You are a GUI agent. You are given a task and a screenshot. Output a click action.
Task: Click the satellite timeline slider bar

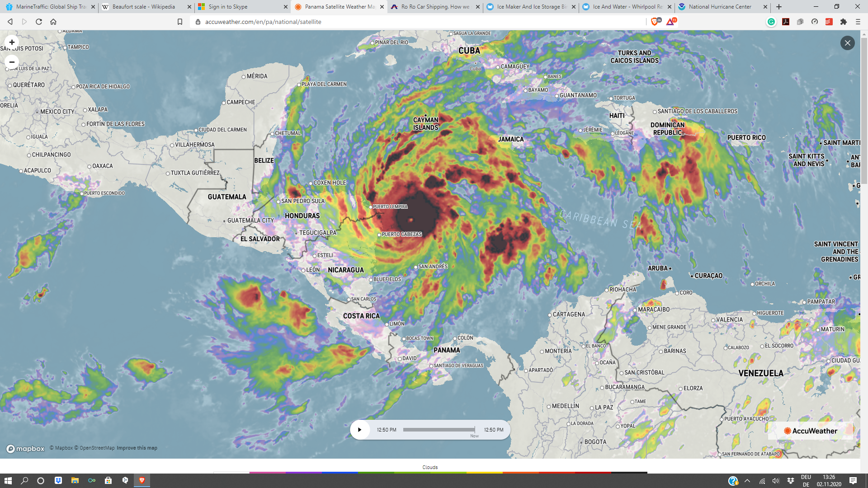tap(439, 430)
